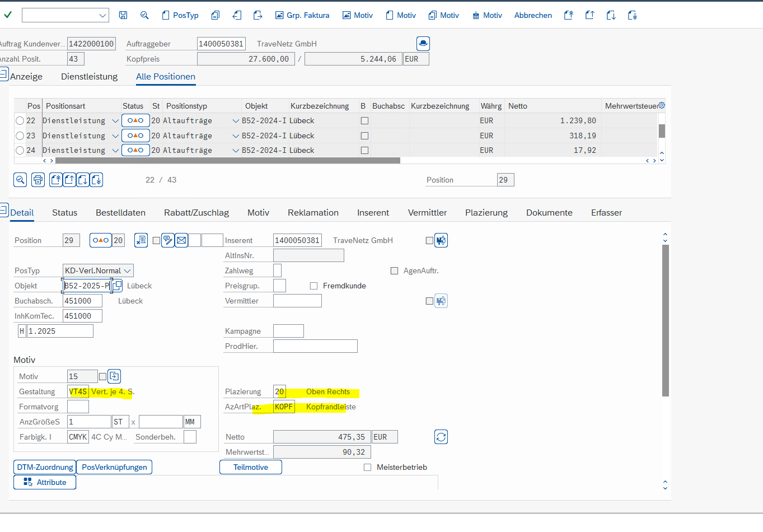
Task: Switch to the Anzeige tab
Action: coord(26,76)
